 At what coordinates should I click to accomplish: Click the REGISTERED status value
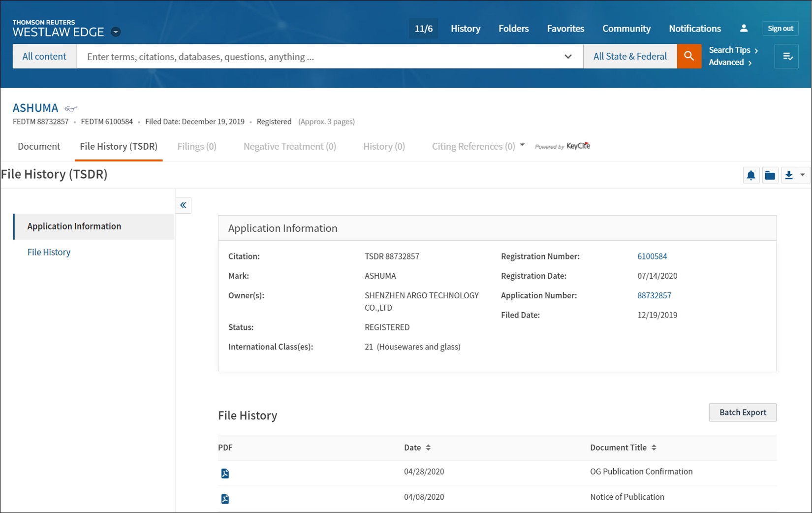[387, 327]
